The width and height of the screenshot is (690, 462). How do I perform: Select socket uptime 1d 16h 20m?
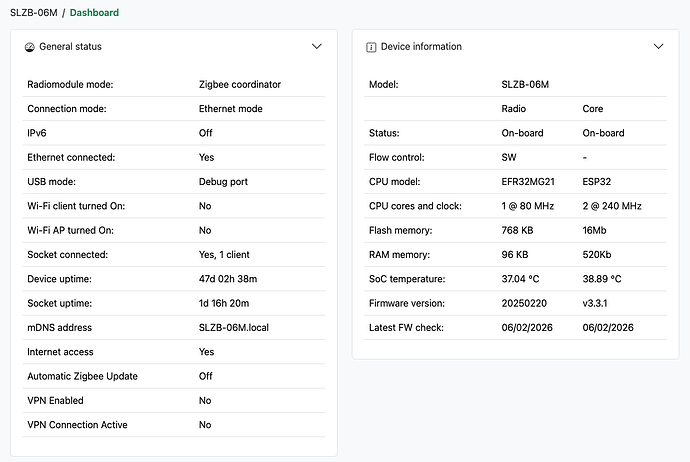coord(224,303)
